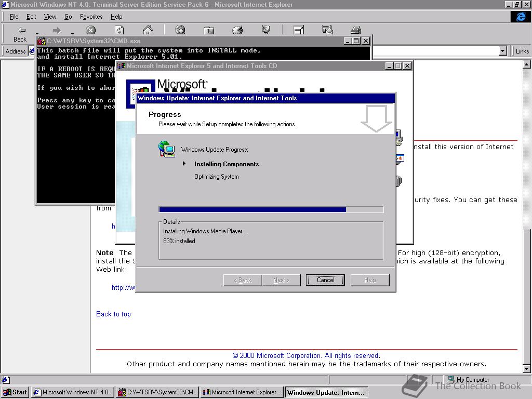Follow the Back to top link
Viewport: 532px width, 399px height.
113,314
